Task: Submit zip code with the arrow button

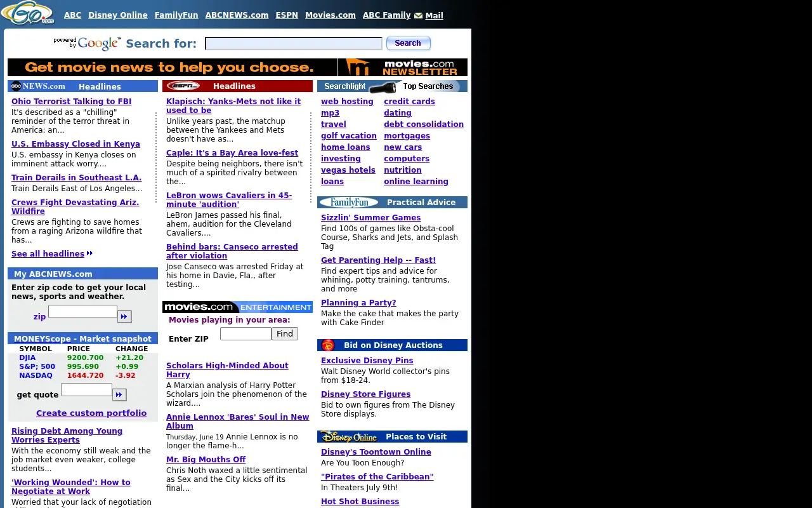Action: point(124,316)
